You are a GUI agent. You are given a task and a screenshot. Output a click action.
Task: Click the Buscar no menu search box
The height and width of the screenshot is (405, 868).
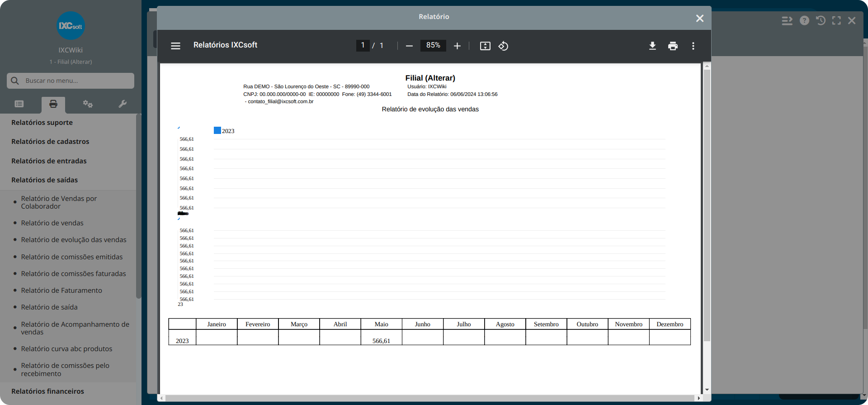[71, 81]
